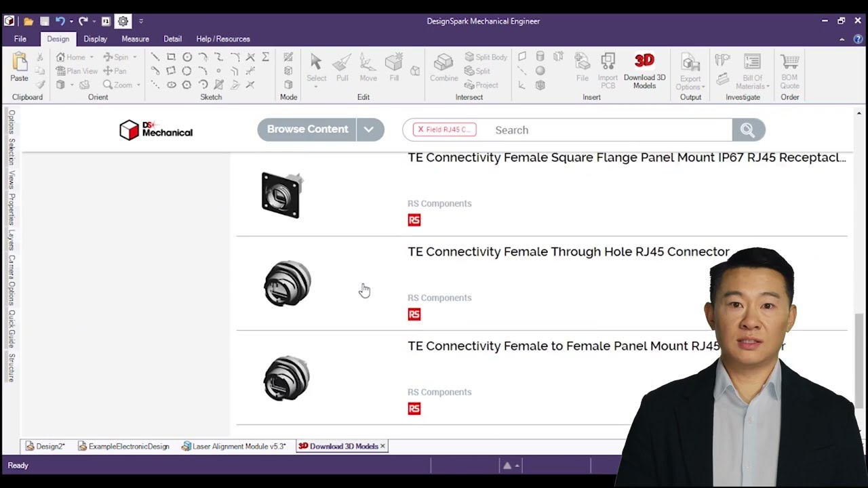Switch to Section mode icon
Screen dimensions: 868x488
tap(288, 70)
